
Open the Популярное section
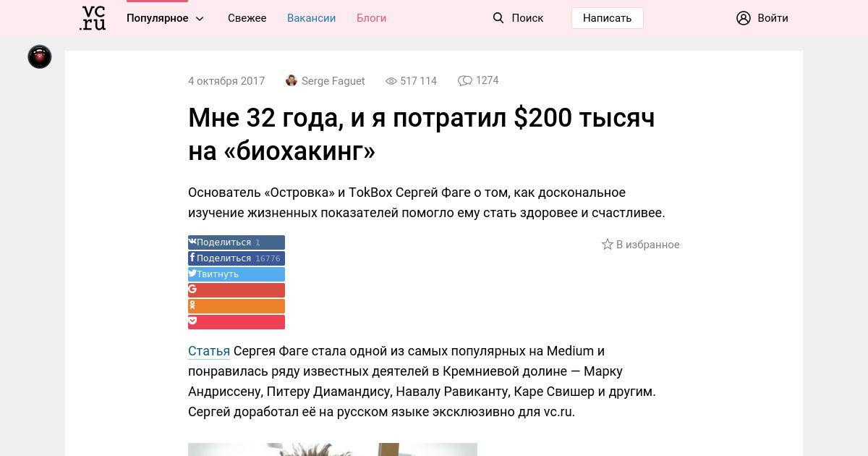point(157,18)
